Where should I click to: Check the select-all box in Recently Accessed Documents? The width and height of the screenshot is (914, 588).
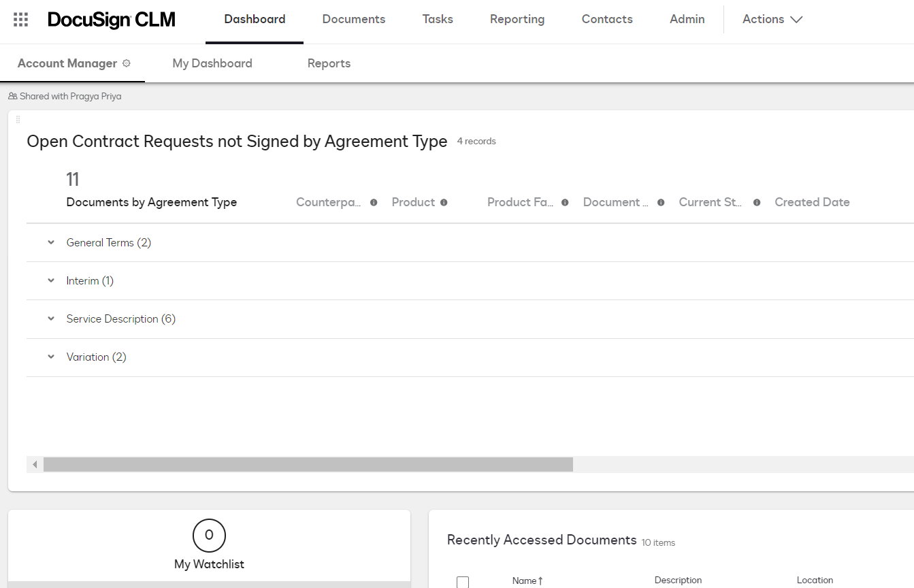pos(463,582)
